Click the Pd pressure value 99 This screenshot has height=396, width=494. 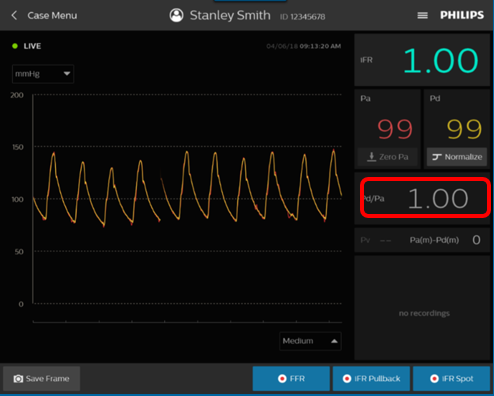(x=464, y=129)
